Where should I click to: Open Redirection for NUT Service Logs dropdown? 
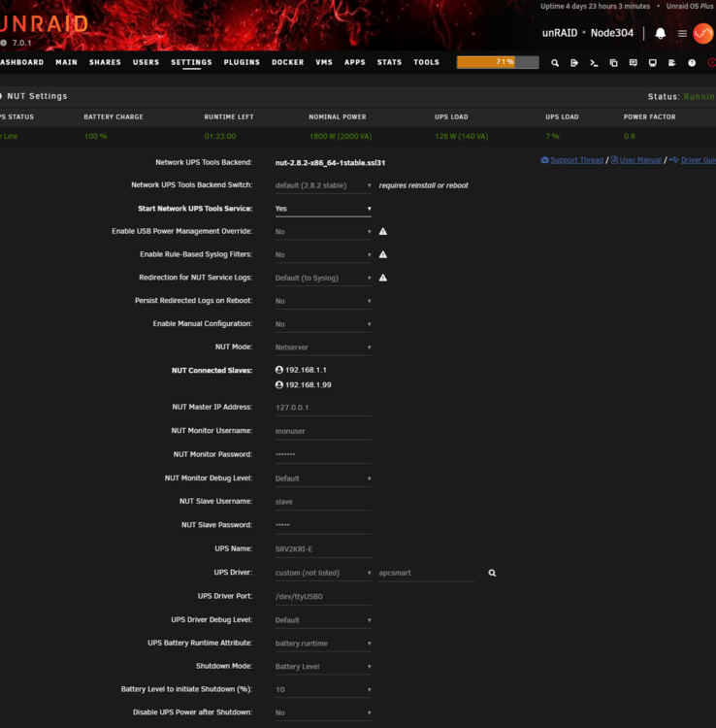pos(323,279)
